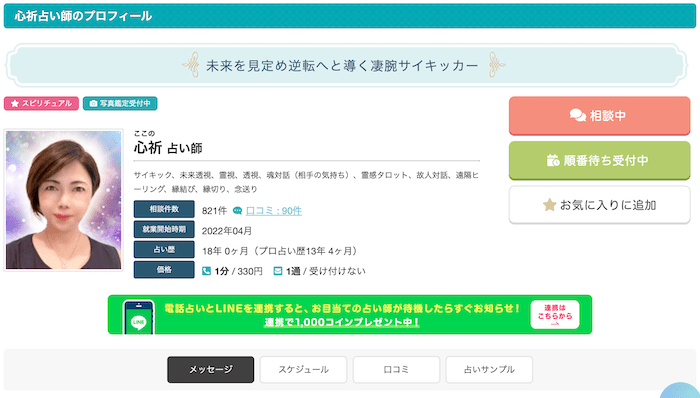Select the メッセージ tab
700x398 pixels.
tap(211, 369)
